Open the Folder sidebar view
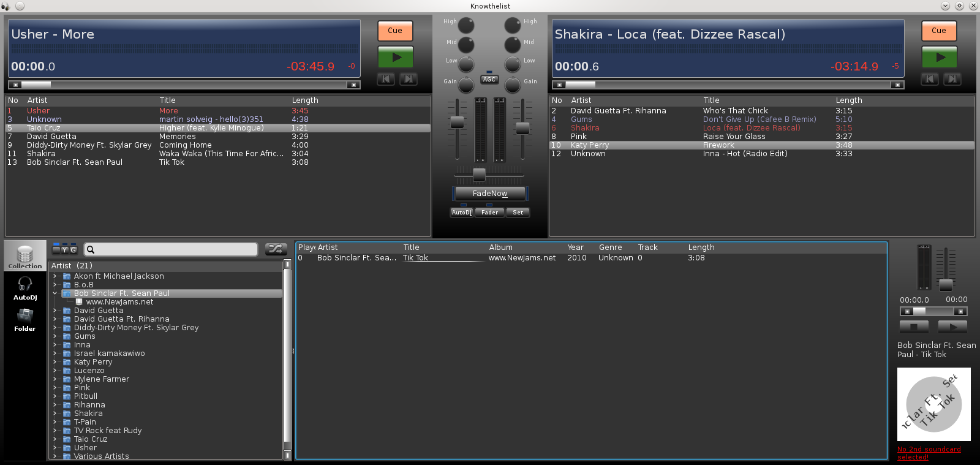980x465 pixels. pyautogui.click(x=25, y=320)
